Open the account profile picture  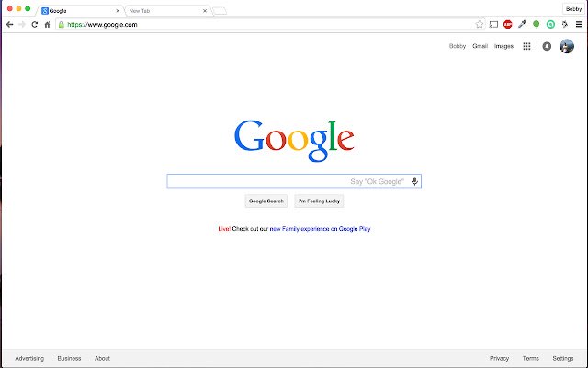tap(567, 46)
